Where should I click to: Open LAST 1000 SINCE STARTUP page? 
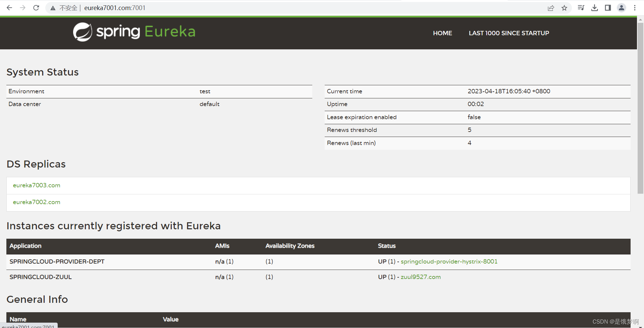[x=509, y=33]
